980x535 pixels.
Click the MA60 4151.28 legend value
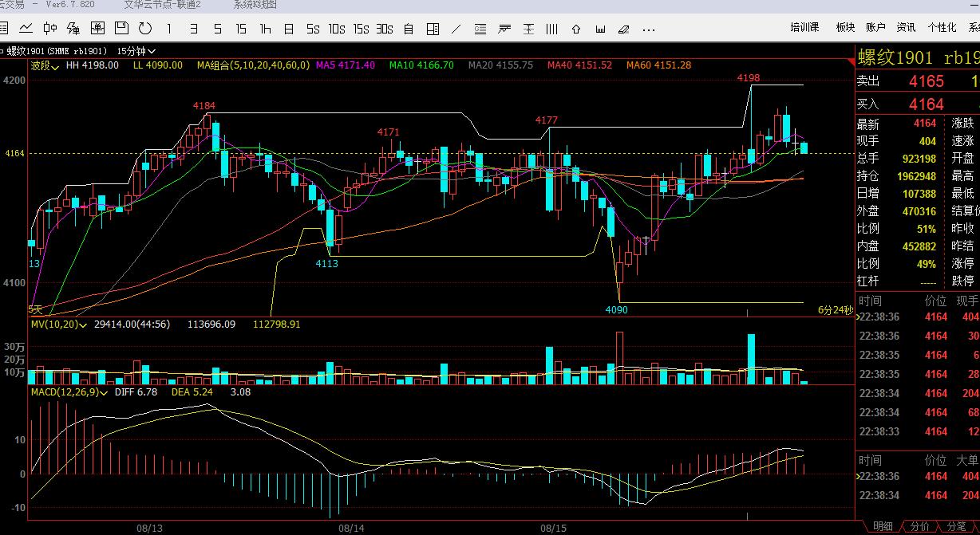tap(659, 65)
